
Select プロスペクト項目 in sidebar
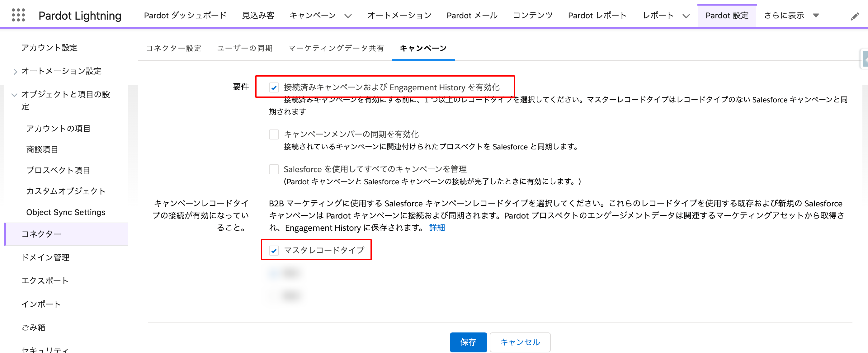[x=58, y=170]
